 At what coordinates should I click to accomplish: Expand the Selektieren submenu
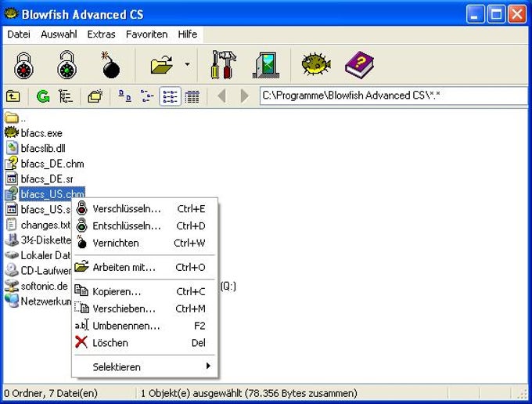pyautogui.click(x=145, y=367)
